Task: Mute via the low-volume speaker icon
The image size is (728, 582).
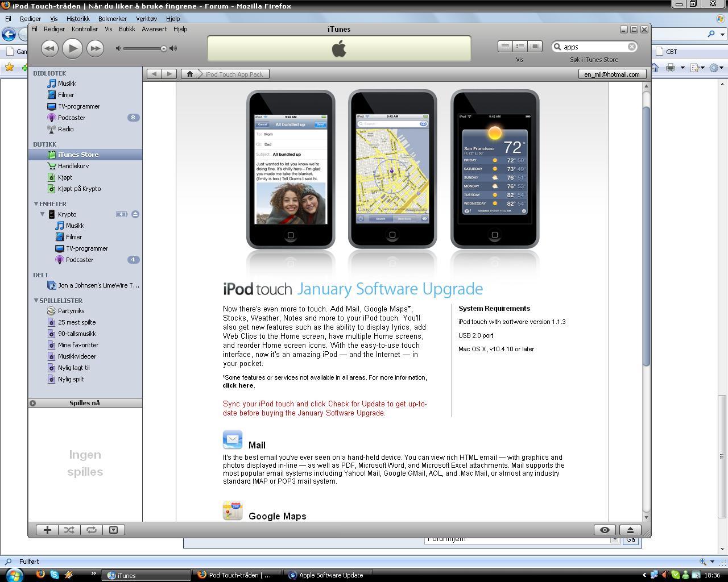Action: click(118, 48)
